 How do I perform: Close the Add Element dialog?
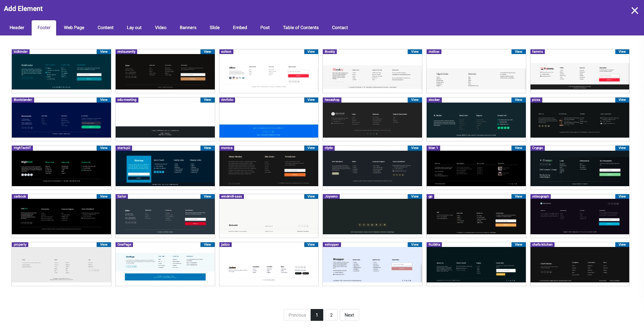coord(634,11)
